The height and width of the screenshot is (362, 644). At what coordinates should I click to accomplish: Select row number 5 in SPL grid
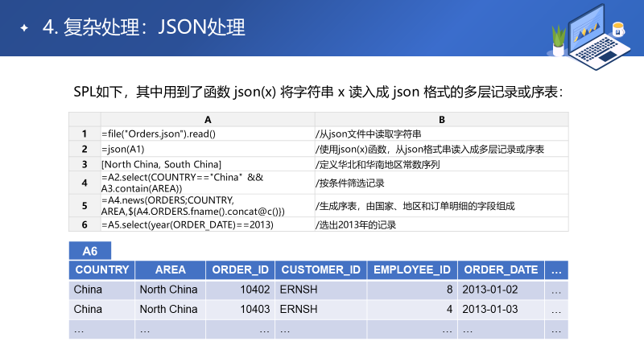click(x=85, y=205)
